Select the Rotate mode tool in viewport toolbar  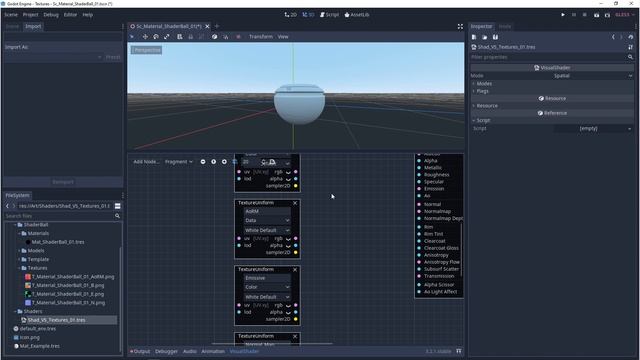[x=156, y=37]
